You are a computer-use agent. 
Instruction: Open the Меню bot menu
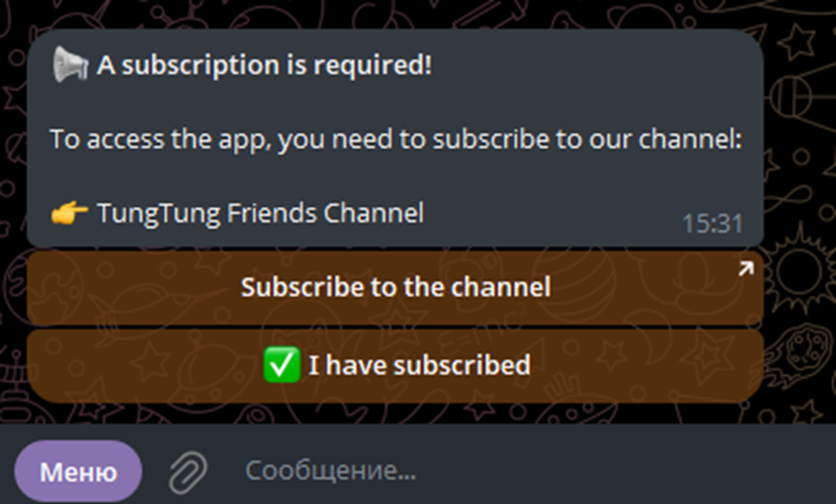click(79, 472)
